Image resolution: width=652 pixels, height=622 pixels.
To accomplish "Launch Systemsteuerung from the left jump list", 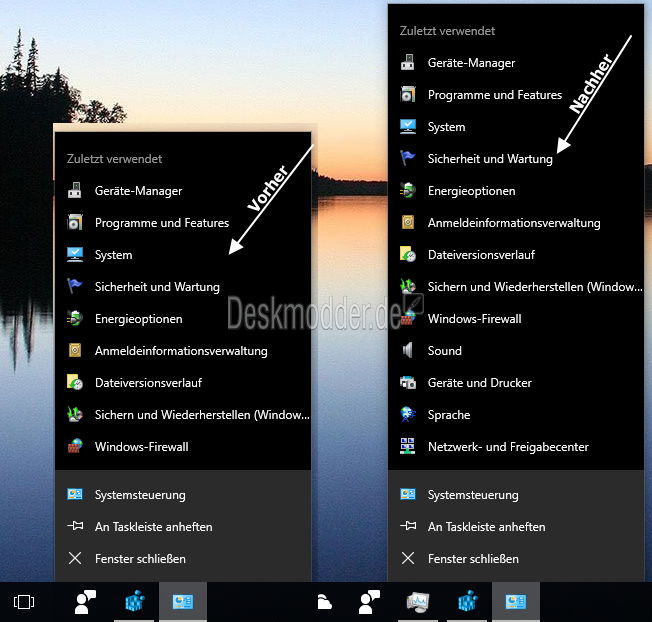I will point(140,495).
